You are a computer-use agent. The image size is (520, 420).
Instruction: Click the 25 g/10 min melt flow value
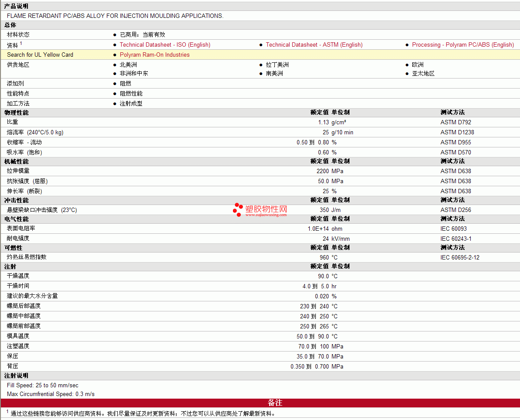click(338, 132)
